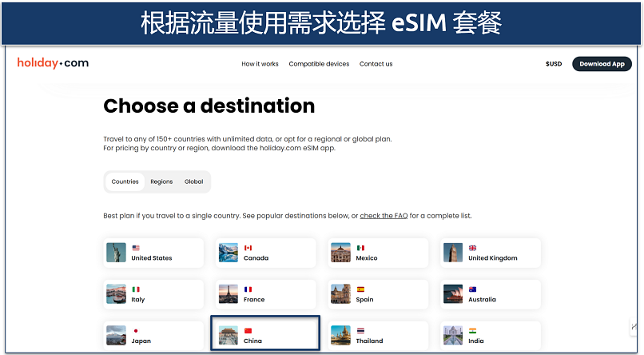
Task: Choose the India destination label
Action: [x=476, y=341]
